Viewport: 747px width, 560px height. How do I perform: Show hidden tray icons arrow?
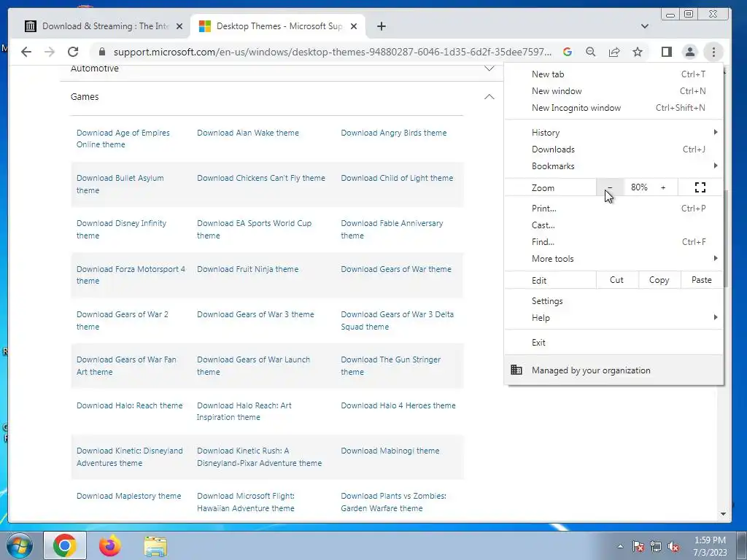point(620,546)
